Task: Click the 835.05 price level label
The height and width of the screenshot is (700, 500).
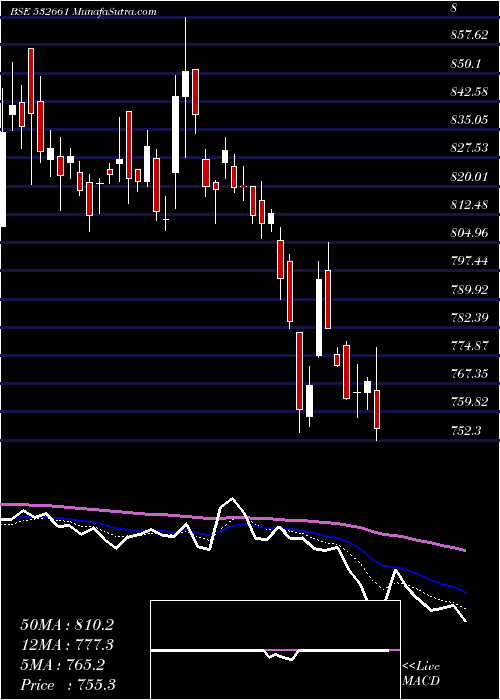Action: tap(469, 120)
